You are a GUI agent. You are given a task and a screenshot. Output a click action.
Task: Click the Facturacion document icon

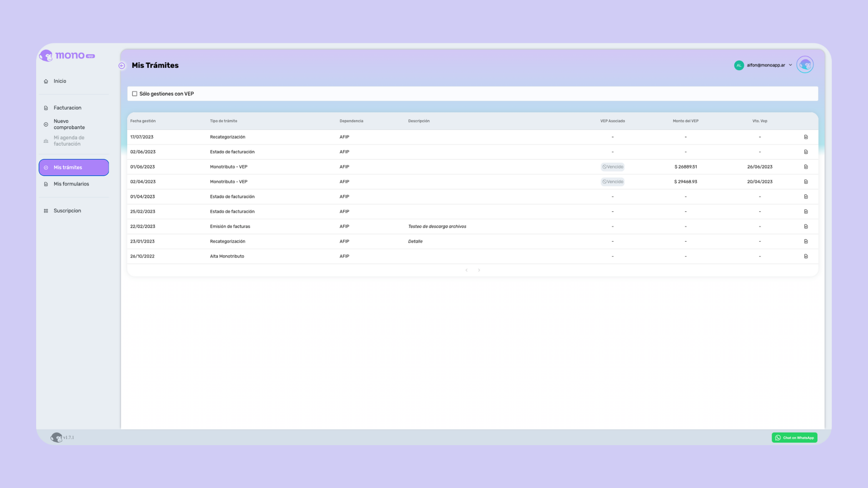click(46, 108)
